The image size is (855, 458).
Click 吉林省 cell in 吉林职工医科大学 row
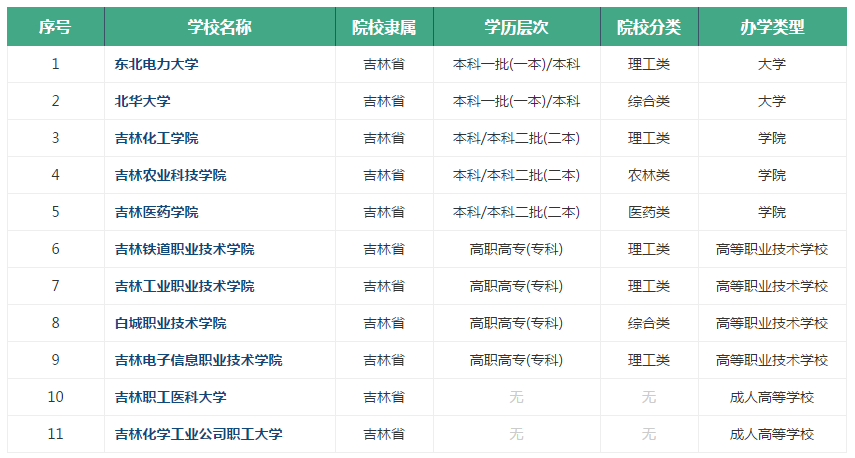[x=384, y=397]
